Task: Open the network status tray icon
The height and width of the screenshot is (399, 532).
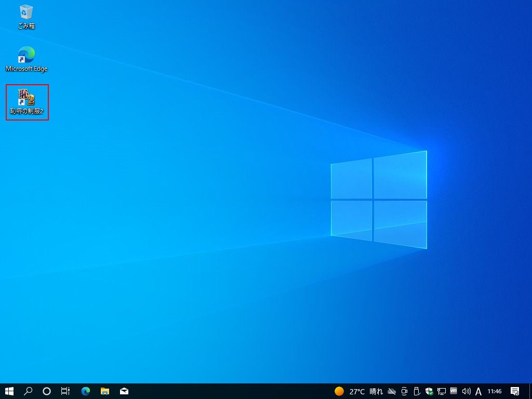Action: (442, 392)
